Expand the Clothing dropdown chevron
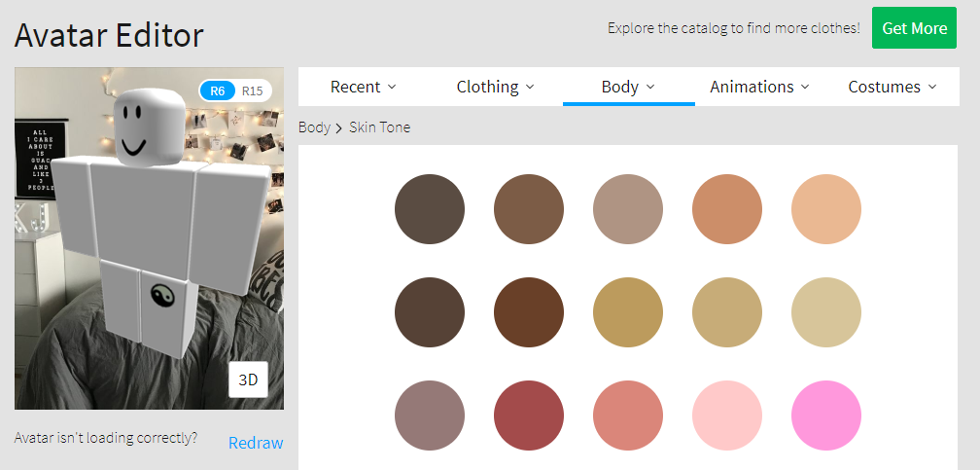980x470 pixels. click(530, 87)
